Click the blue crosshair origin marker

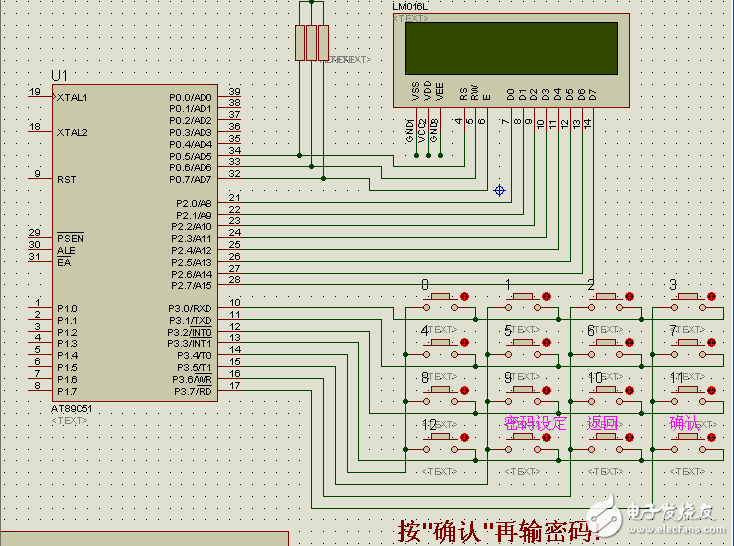500,190
